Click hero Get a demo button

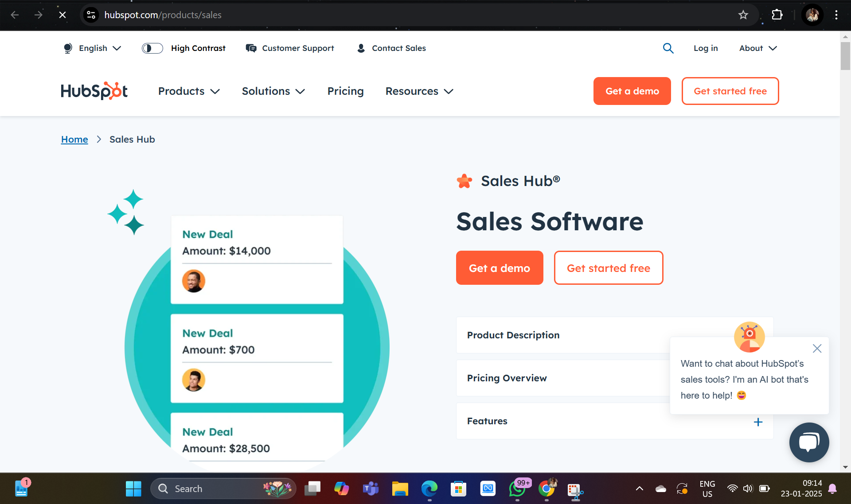tap(500, 268)
